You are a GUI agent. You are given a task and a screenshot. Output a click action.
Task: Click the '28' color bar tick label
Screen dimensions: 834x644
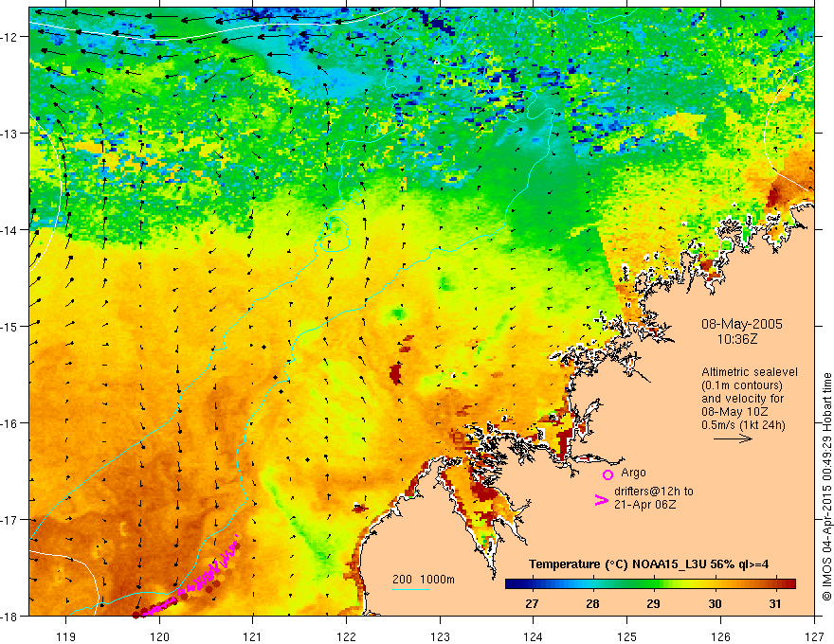point(592,603)
